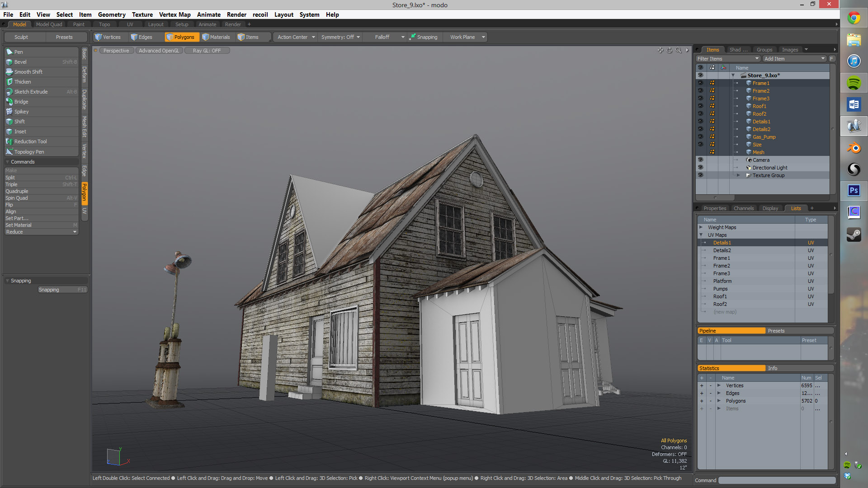Click the Ray GL: OFF button
Viewport: 868px width, 488px height.
(207, 51)
